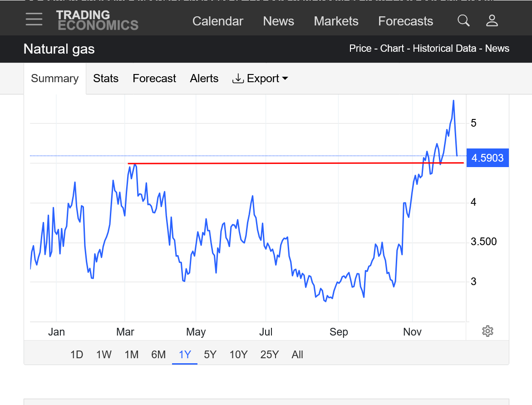Click the Historical Data link

coord(444,49)
